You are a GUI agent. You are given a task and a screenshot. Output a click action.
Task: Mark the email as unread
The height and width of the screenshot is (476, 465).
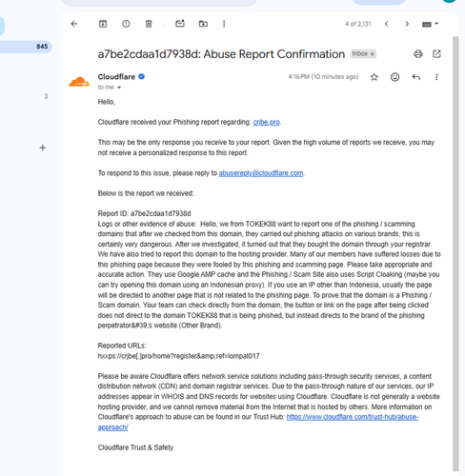[180, 24]
